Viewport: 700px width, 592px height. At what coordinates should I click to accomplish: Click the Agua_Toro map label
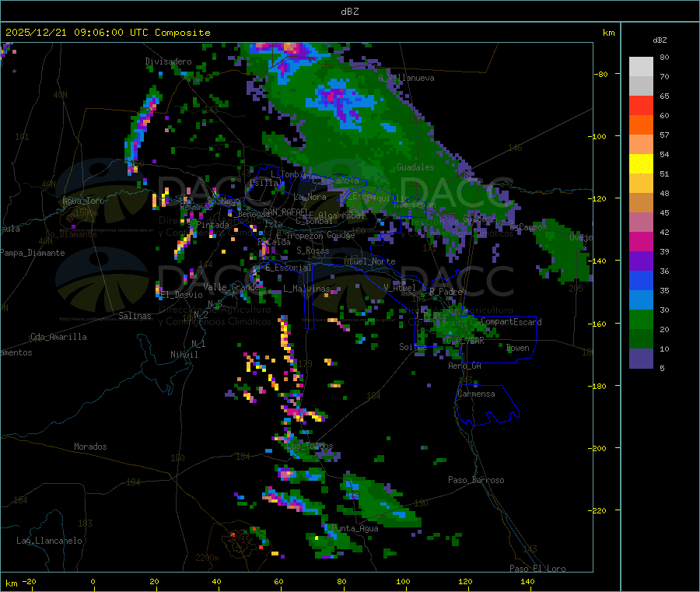point(83,201)
